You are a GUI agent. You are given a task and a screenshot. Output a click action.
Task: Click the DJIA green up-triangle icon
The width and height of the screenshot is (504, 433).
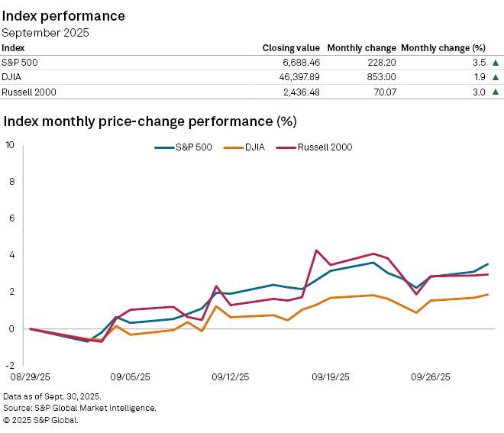pyautogui.click(x=496, y=77)
